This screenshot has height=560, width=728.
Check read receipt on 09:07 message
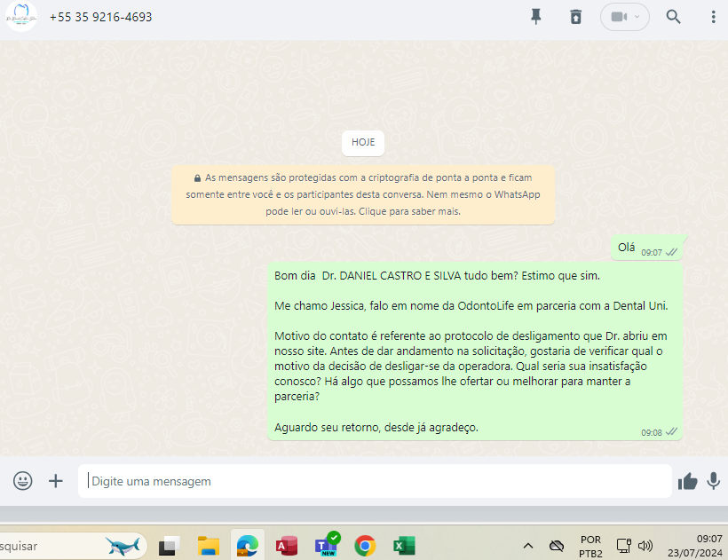coord(671,252)
